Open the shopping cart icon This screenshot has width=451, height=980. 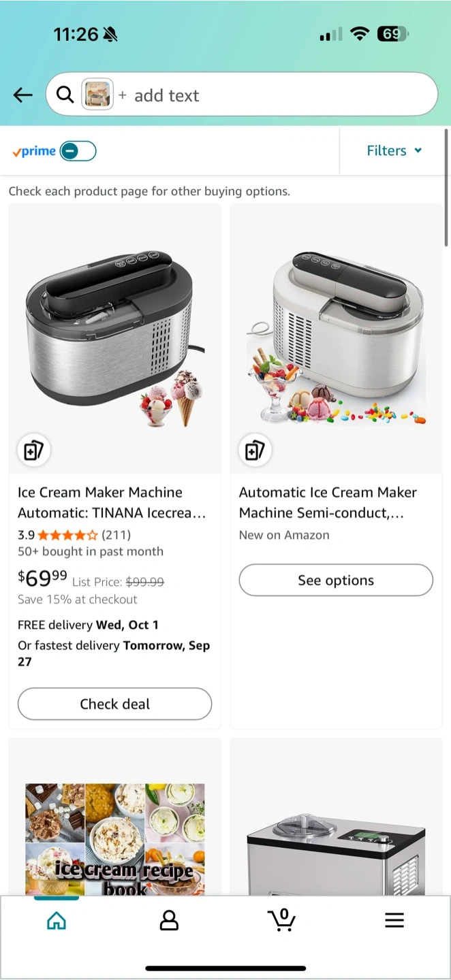point(281,920)
